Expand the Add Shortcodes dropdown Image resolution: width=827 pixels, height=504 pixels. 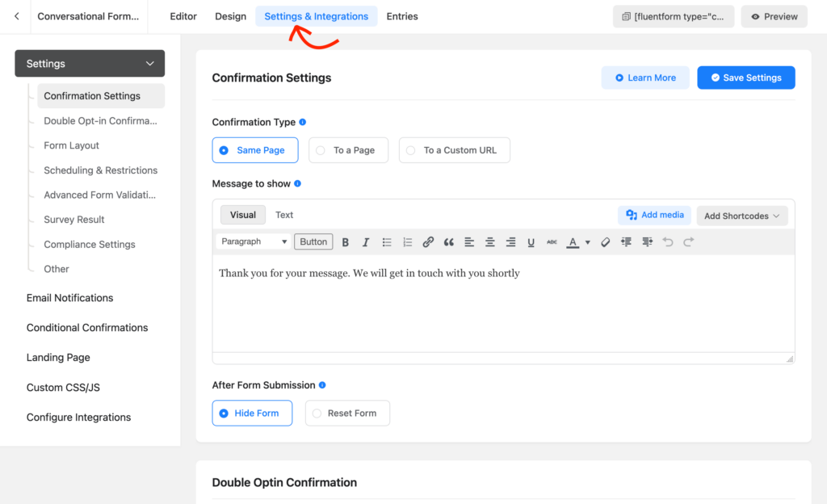pos(741,216)
